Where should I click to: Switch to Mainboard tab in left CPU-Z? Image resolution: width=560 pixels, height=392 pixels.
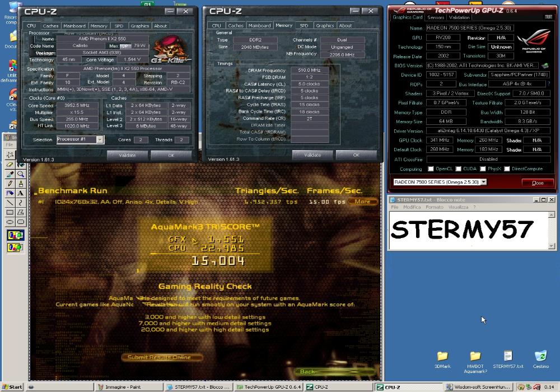tap(74, 26)
